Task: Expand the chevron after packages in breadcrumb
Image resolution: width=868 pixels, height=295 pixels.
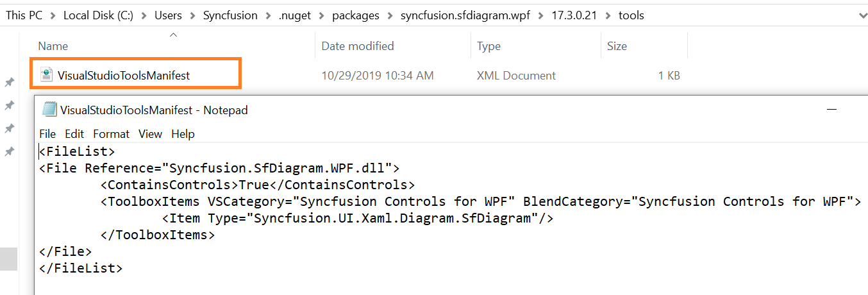Action: click(390, 15)
